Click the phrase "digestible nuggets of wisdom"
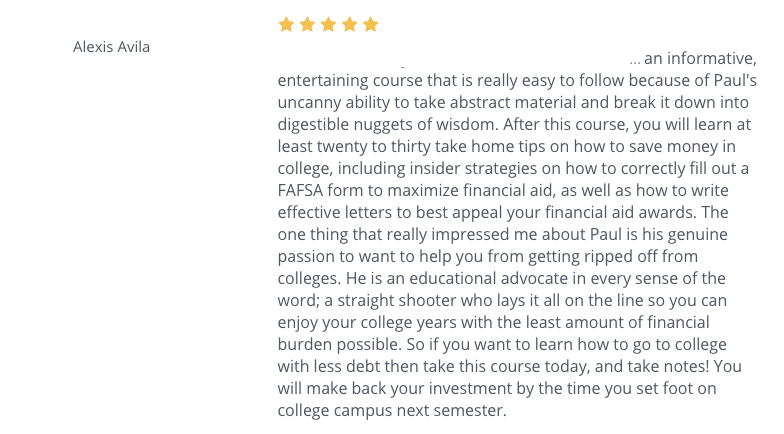 pyautogui.click(x=388, y=124)
